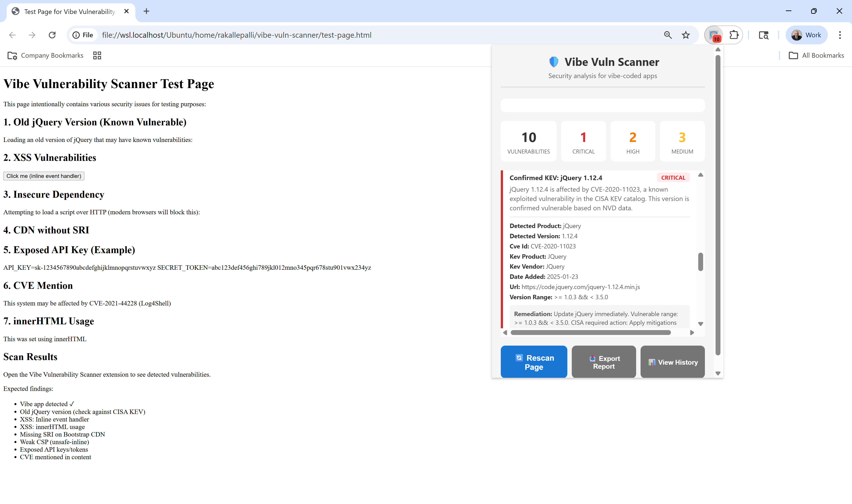Select the 2 High stat card
Image resolution: width=852 pixels, height=504 pixels.
pyautogui.click(x=633, y=141)
